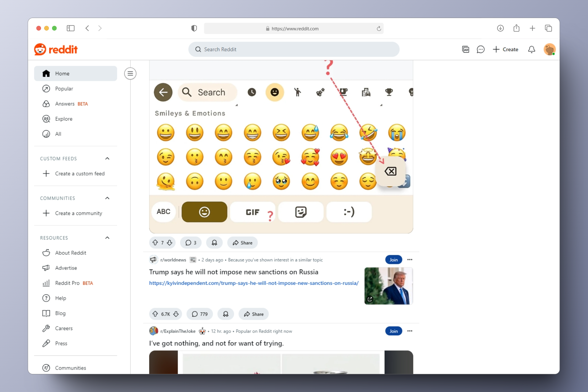The image size is (588, 392).
Task: Open the Trump thumbnail image
Action: pyautogui.click(x=389, y=286)
